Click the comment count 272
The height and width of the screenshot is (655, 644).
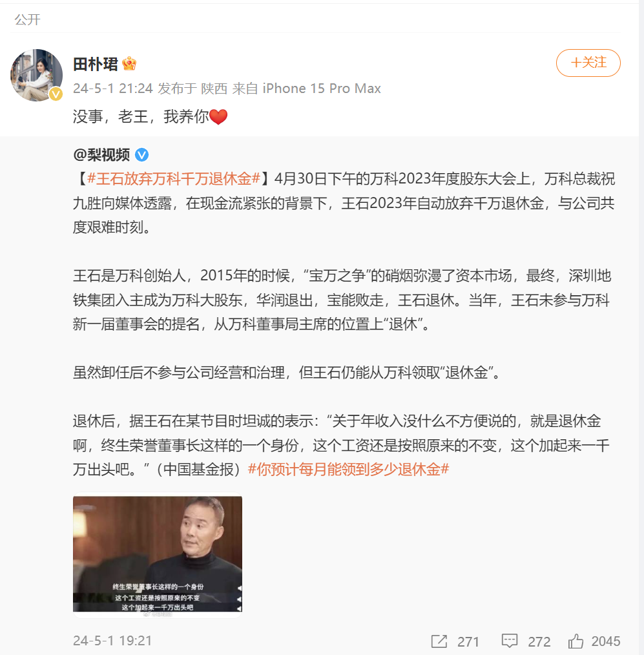click(539, 641)
